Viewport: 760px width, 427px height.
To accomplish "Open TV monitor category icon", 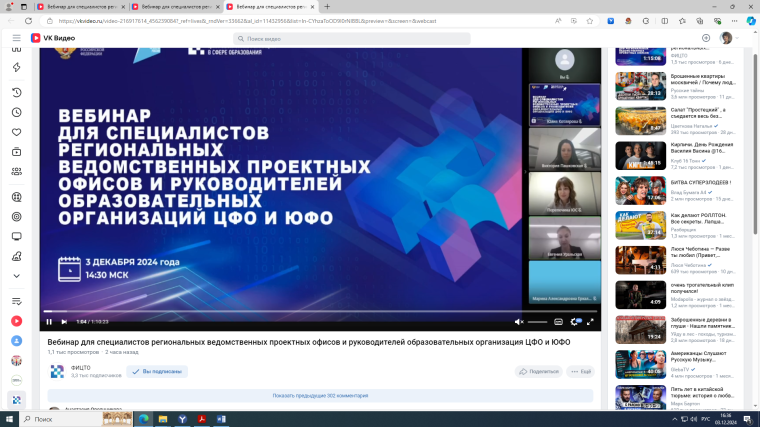I will point(16,237).
